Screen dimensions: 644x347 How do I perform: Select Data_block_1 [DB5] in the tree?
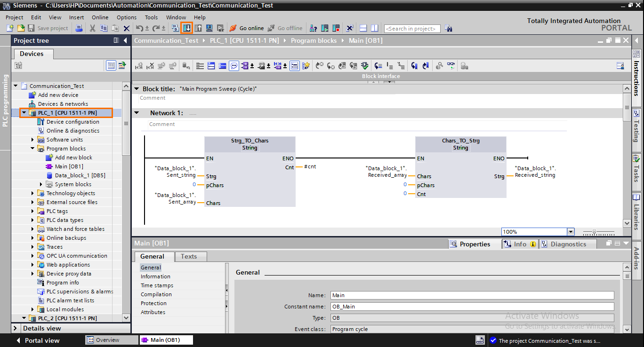[x=80, y=175]
